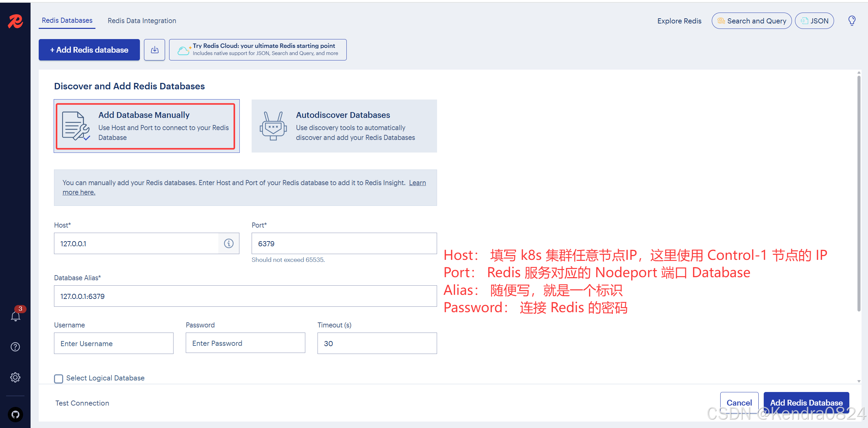This screenshot has height=428, width=868.
Task: Select Add Database Manually option
Action: click(x=147, y=126)
